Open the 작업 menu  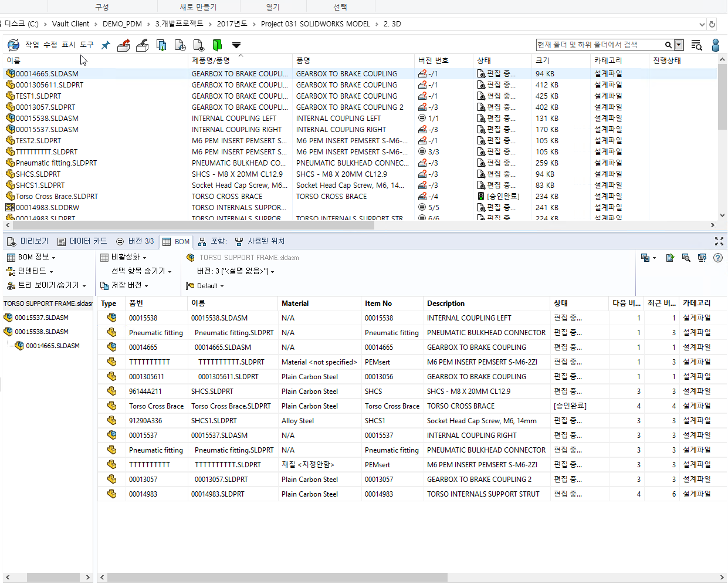tap(32, 45)
